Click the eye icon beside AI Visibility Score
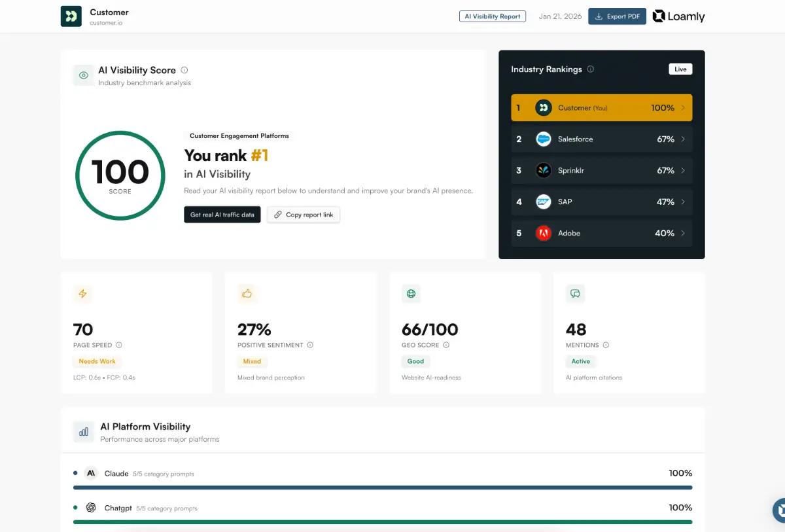The height and width of the screenshot is (532, 785). (83, 75)
